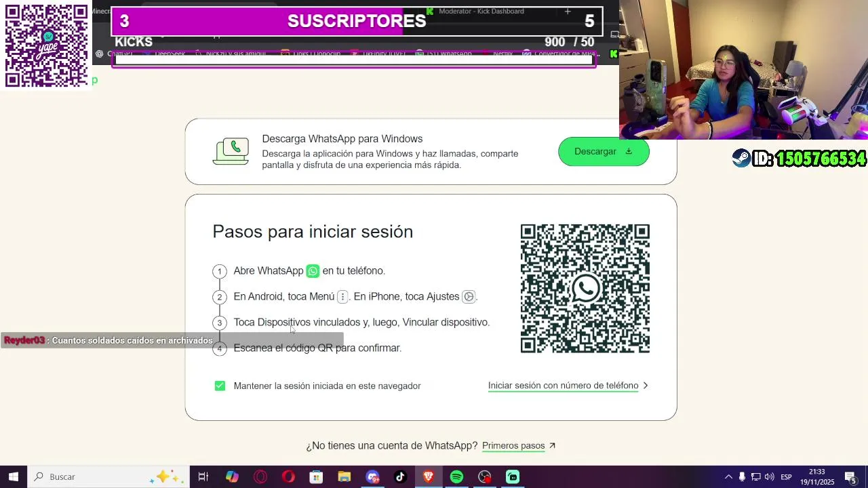Image resolution: width=868 pixels, height=488 pixels.
Task: Open Iniciar sesión con número de teléfono
Action: [568, 386]
